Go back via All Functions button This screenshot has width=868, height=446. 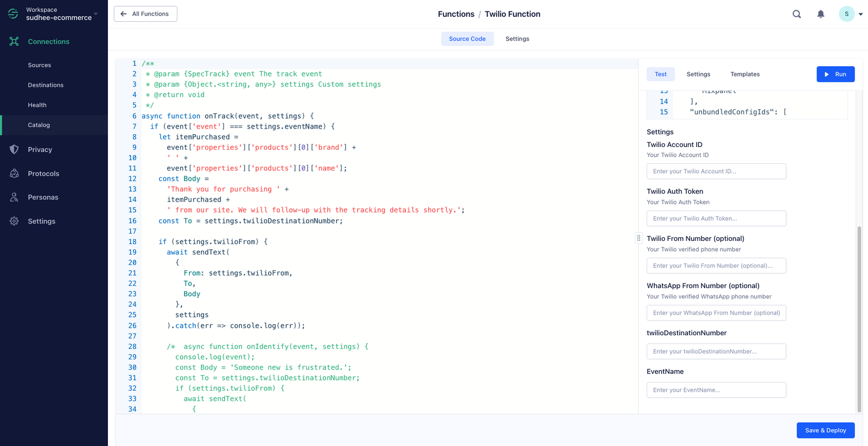point(145,14)
